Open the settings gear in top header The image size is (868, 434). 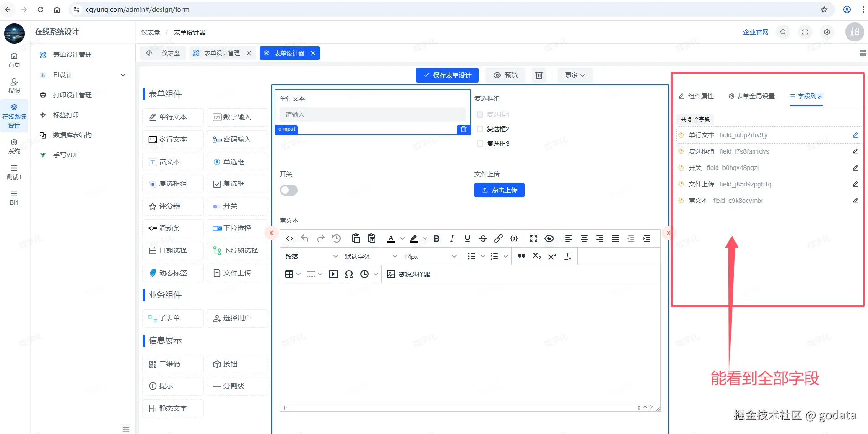[827, 32]
